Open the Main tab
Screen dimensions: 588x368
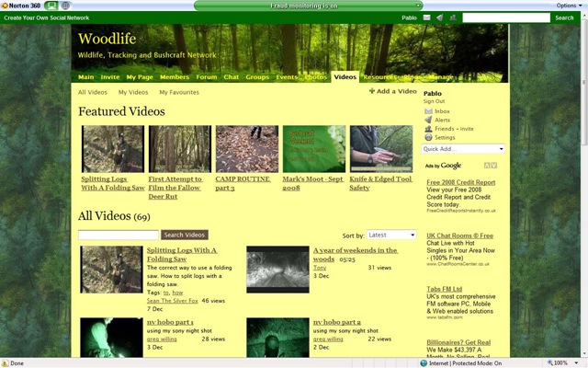point(85,77)
